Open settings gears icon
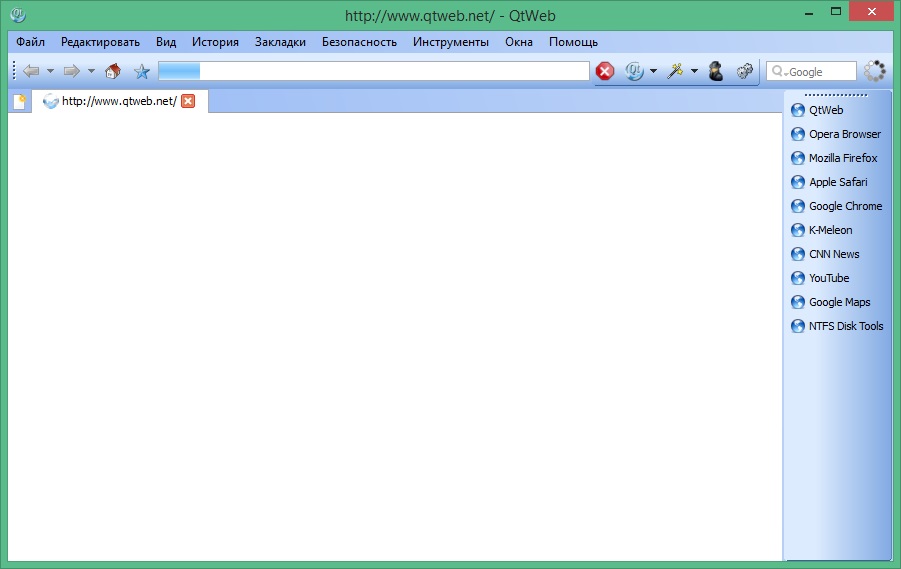Image resolution: width=901 pixels, height=569 pixels. (x=745, y=71)
